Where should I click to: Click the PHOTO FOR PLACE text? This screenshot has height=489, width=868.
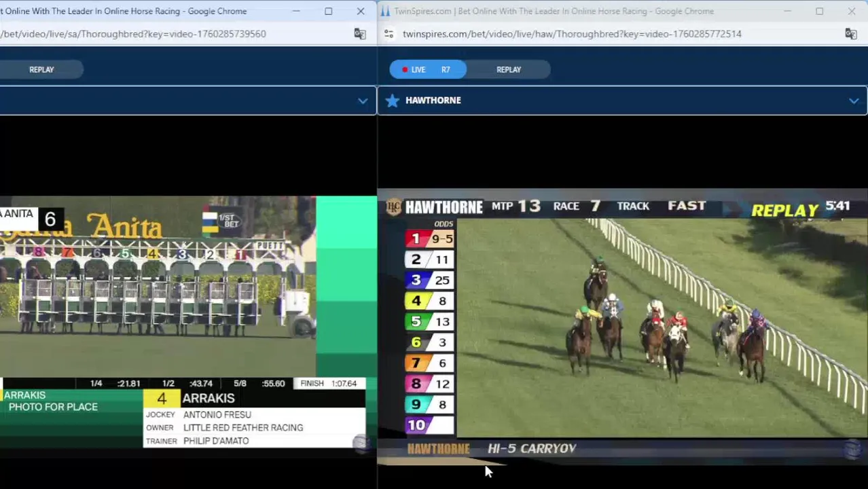coord(53,407)
